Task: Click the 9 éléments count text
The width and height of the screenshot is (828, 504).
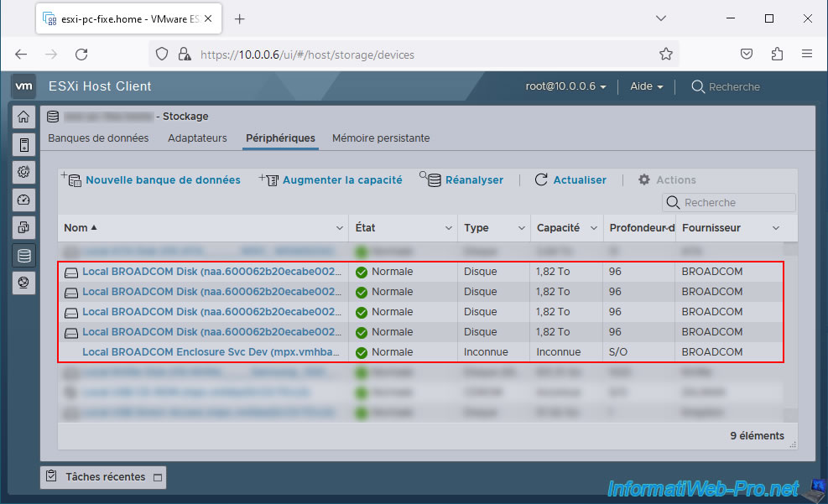Action: 757,436
